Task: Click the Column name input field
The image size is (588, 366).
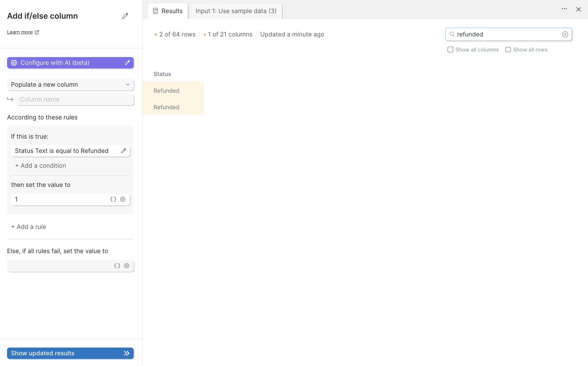Action: click(x=75, y=100)
